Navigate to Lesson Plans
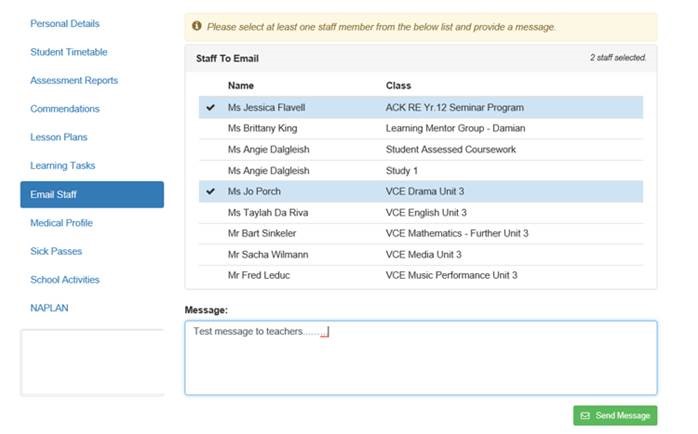698x434 pixels. 63,137
